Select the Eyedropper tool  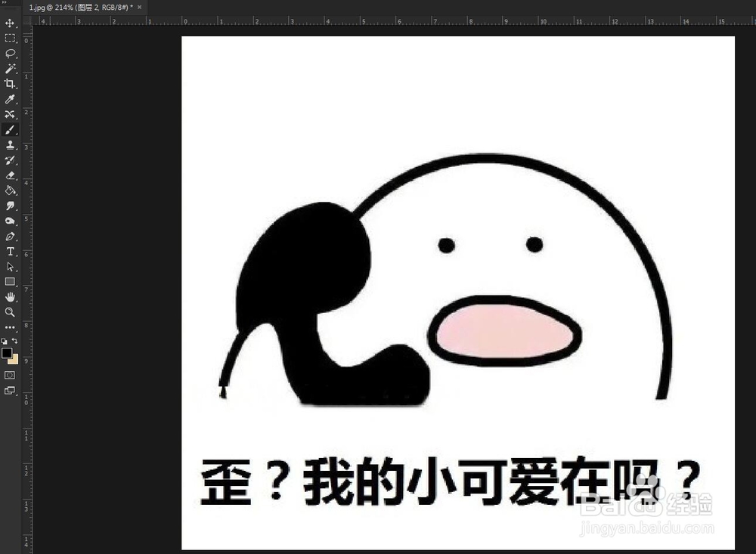(x=10, y=99)
